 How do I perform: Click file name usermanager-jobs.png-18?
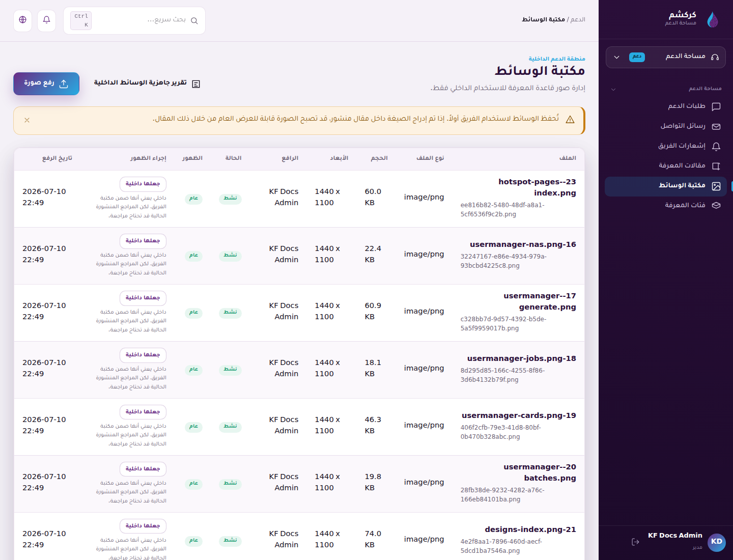522,358
